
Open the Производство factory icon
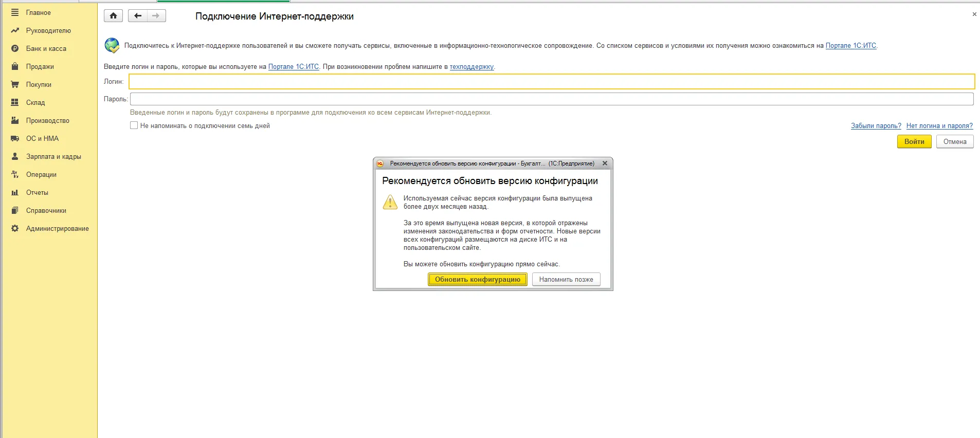pyautogui.click(x=15, y=120)
